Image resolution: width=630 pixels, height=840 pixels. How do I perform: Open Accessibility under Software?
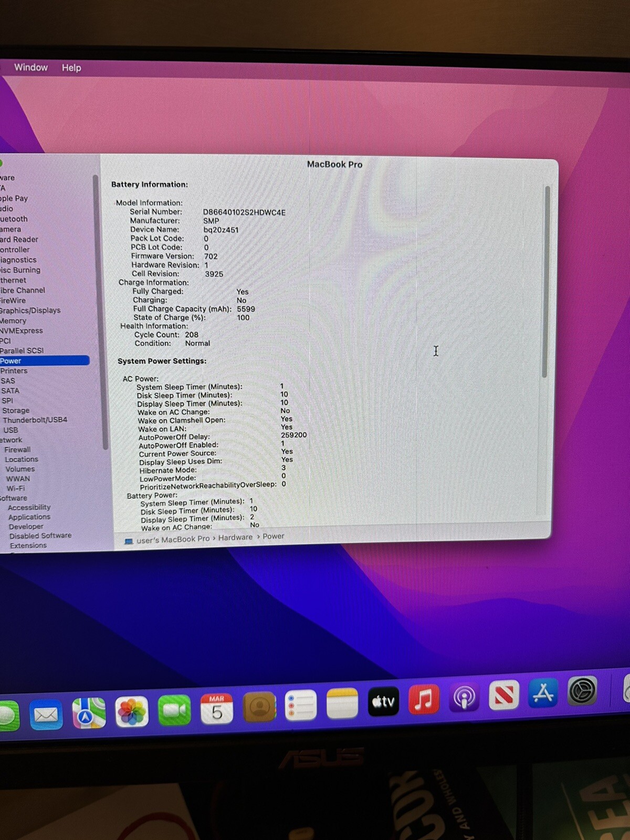click(x=29, y=508)
